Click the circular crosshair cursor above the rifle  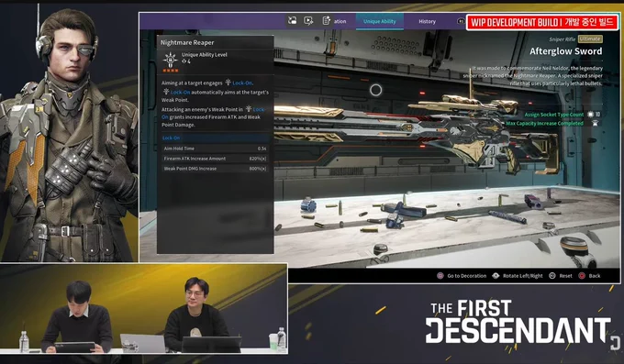click(x=375, y=90)
